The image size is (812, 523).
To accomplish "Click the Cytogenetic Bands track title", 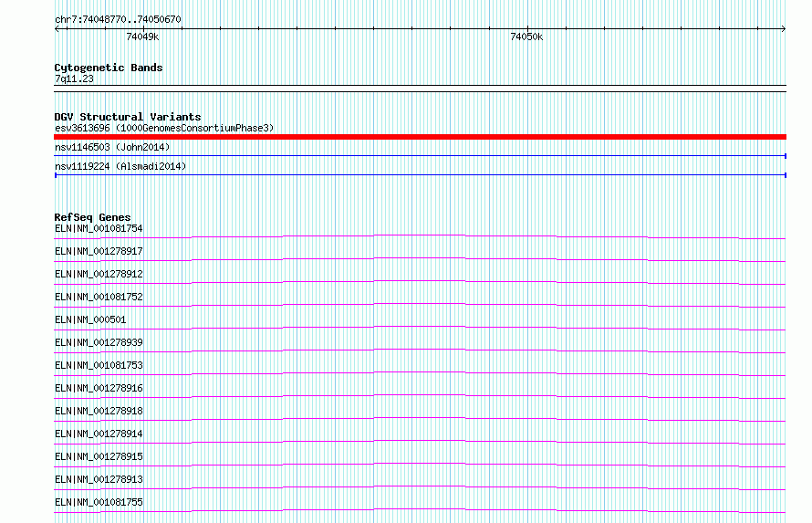I will tap(109, 68).
